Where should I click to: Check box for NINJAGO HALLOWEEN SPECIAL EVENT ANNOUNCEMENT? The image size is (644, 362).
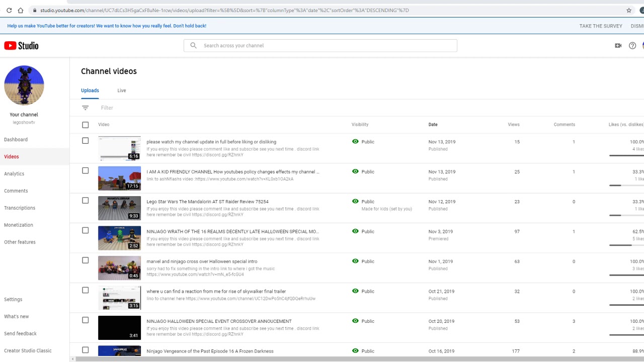pos(85,320)
